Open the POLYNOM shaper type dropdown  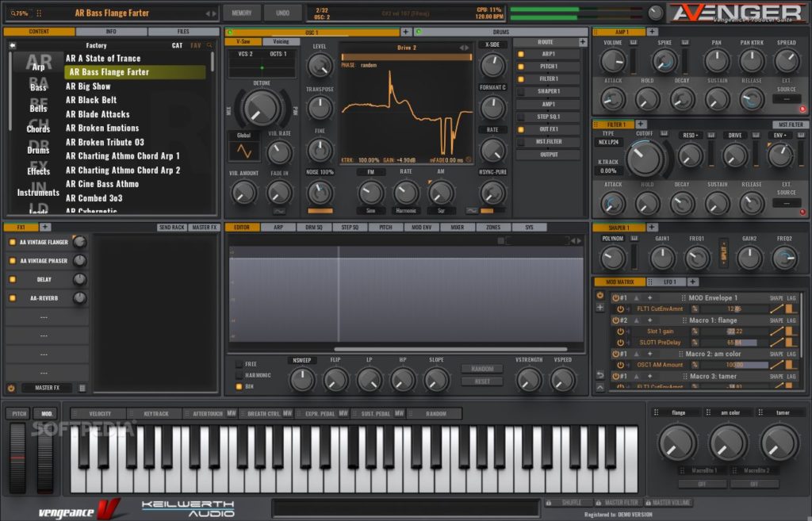point(613,239)
